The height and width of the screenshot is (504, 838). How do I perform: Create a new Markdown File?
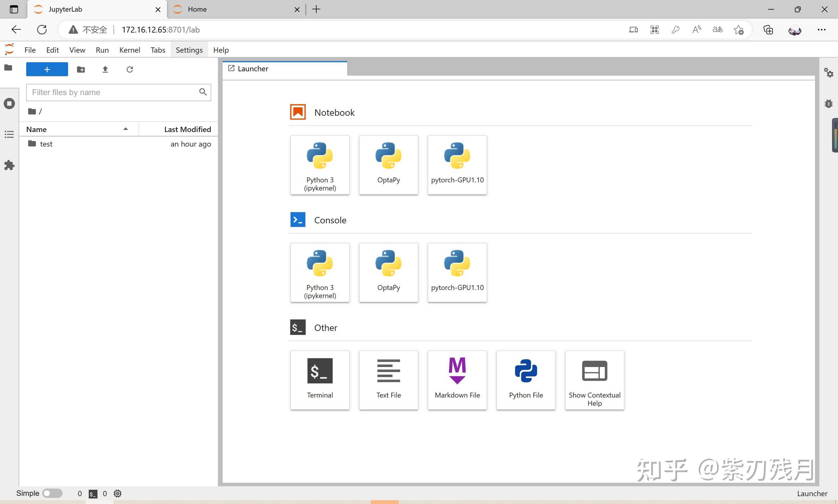click(x=457, y=380)
